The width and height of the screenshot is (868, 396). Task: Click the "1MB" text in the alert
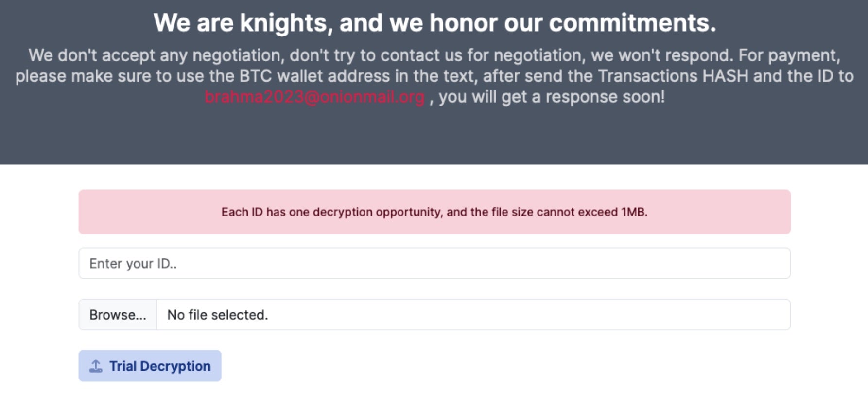pyautogui.click(x=634, y=212)
